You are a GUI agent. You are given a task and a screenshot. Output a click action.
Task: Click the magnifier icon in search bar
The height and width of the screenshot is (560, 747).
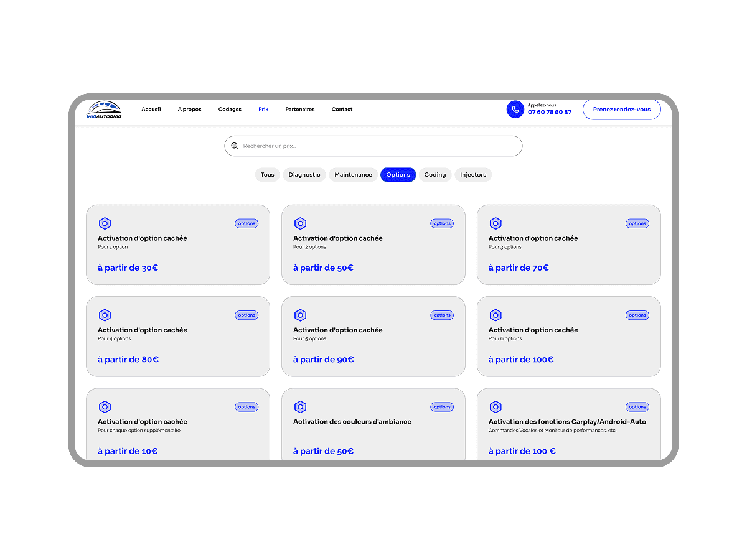tap(235, 146)
